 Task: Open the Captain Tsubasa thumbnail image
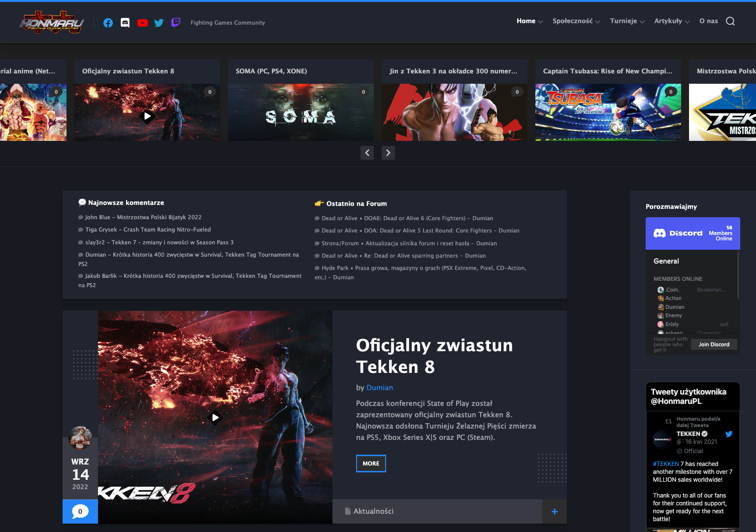coord(608,112)
